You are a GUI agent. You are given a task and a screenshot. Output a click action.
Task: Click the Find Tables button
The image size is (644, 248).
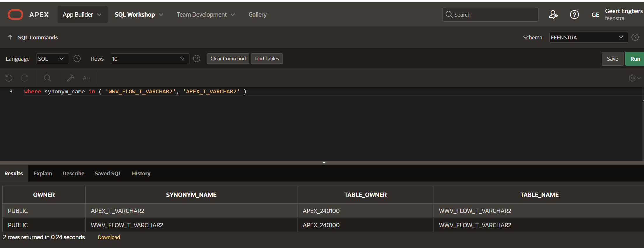[x=267, y=59]
